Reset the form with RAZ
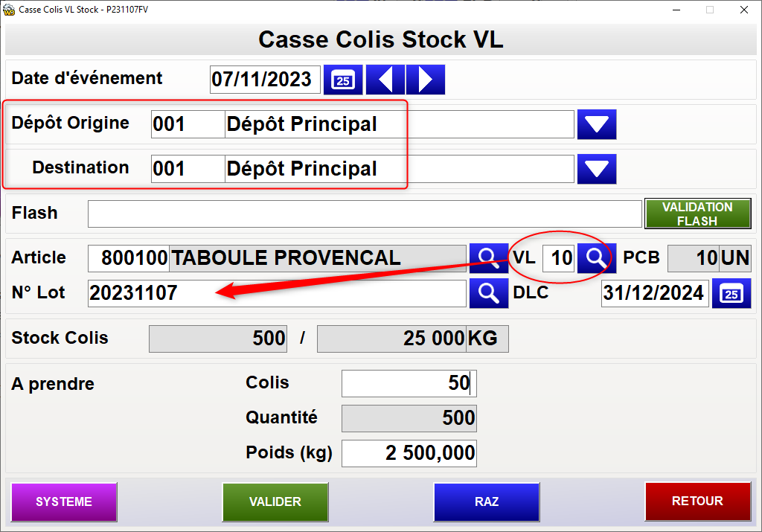Image resolution: width=762 pixels, height=532 pixels. point(486,501)
